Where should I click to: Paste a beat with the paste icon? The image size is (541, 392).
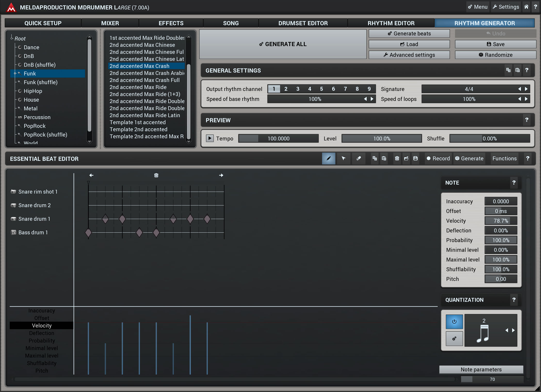coord(384,158)
